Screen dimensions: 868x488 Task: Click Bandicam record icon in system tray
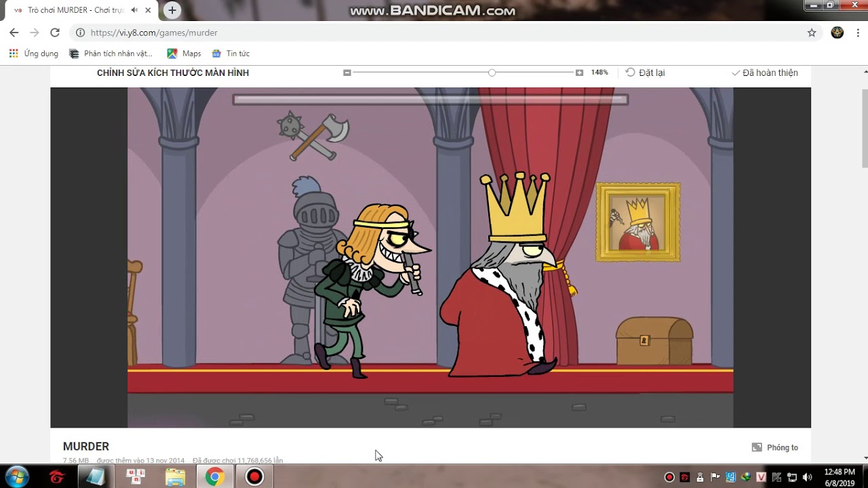(669, 477)
